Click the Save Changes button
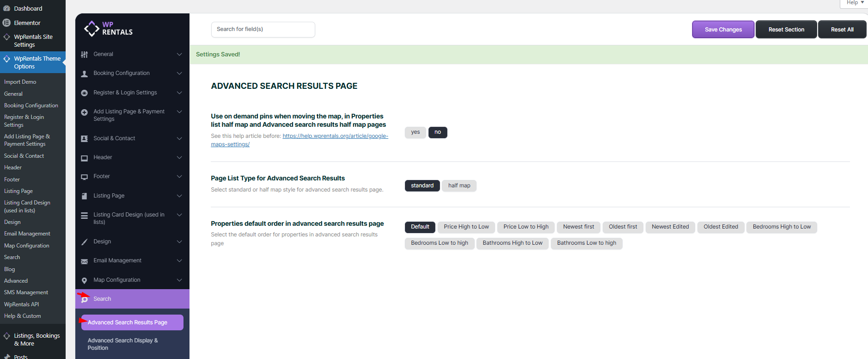 point(723,30)
